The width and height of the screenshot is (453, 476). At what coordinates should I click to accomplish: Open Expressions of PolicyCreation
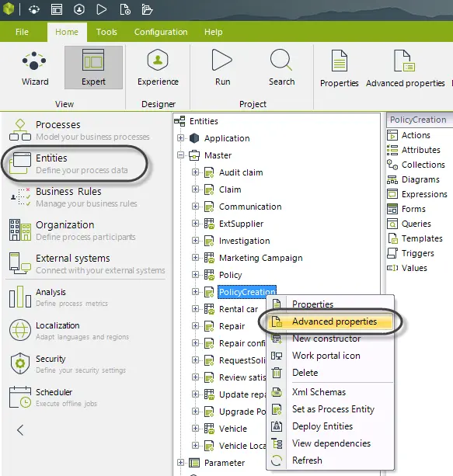point(416,194)
